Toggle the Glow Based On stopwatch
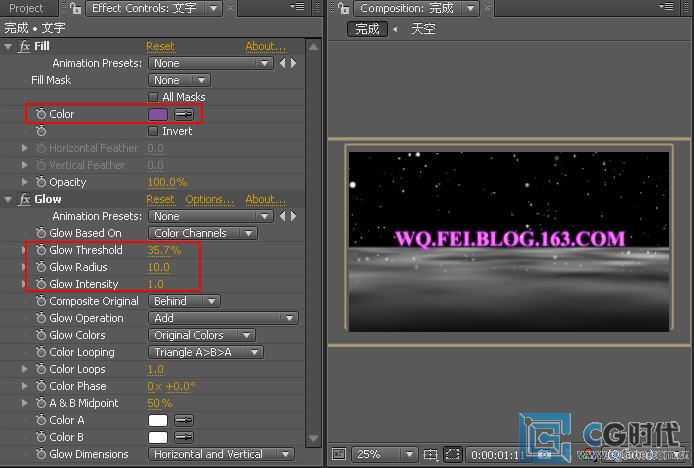The width and height of the screenshot is (694, 468). coord(41,233)
